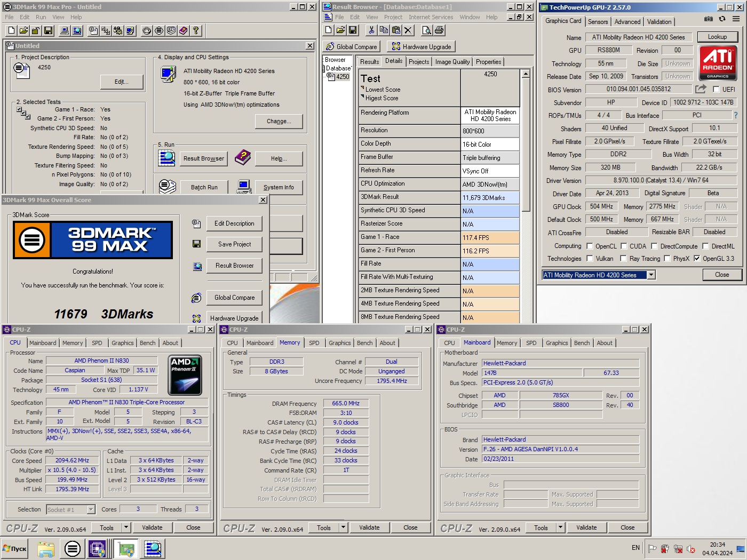Click New project icon in 3DMark toolbar
747x560 pixels.
(12, 31)
